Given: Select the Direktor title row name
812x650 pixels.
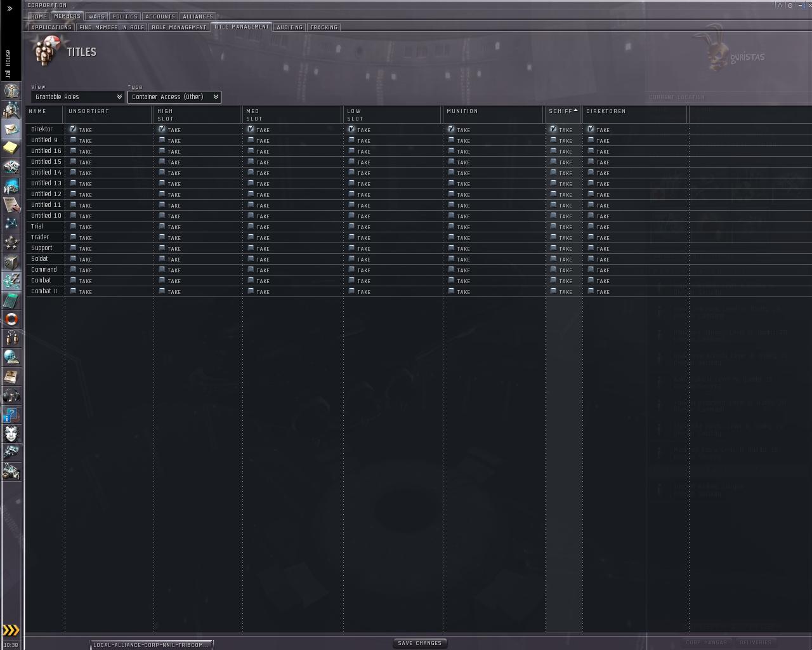Looking at the screenshot, I should [x=42, y=129].
